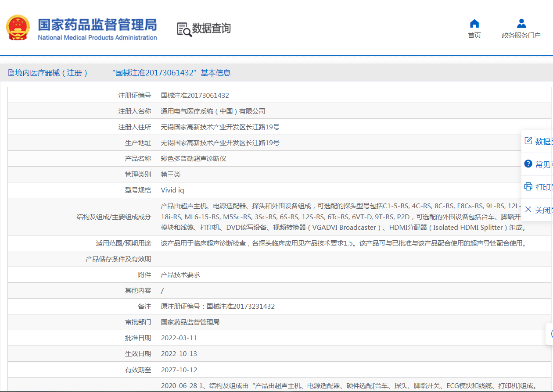Click the 有效期至 row label
Image resolution: width=553 pixels, height=392 pixels.
(138, 370)
